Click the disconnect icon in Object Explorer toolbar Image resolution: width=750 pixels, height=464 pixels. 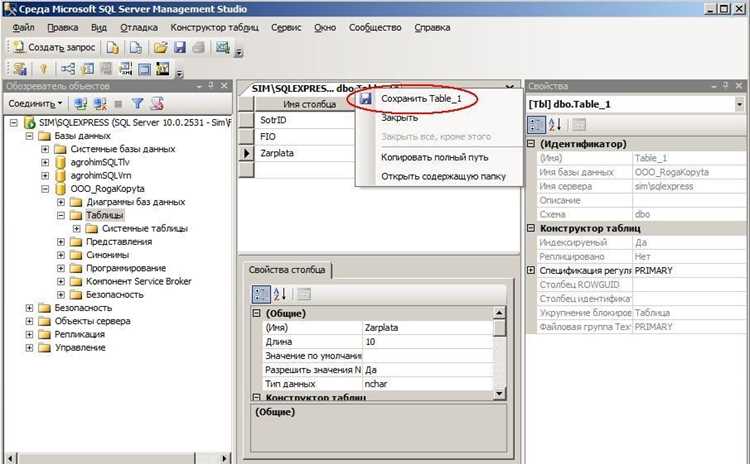(100, 103)
